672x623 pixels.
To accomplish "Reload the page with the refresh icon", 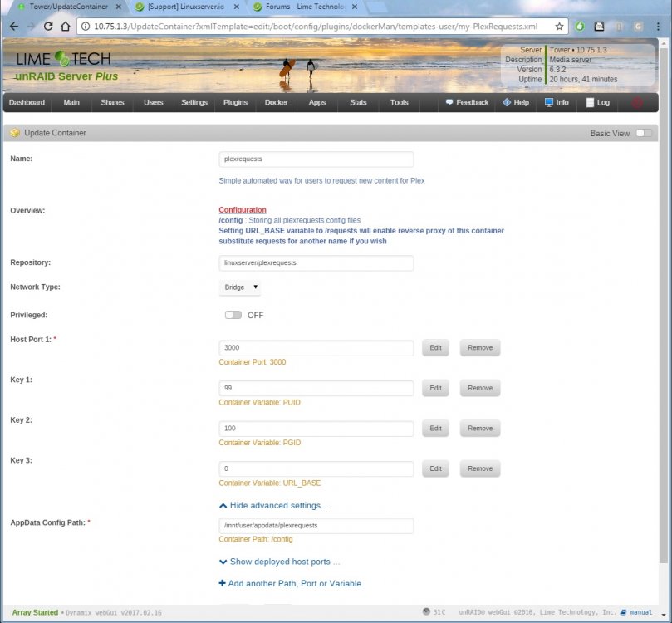I will tap(48, 27).
